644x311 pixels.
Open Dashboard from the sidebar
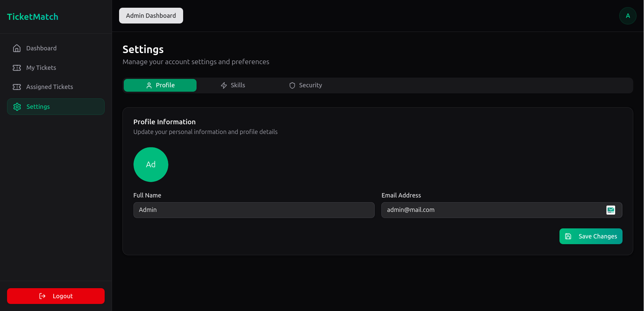(56, 48)
